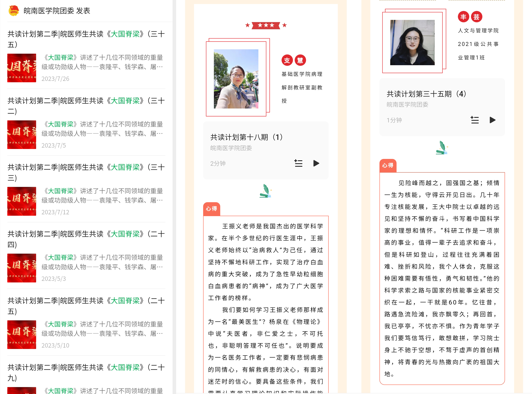
Task: Open playlist for 共读计划第三十五期(4) audio
Action: tap(475, 120)
